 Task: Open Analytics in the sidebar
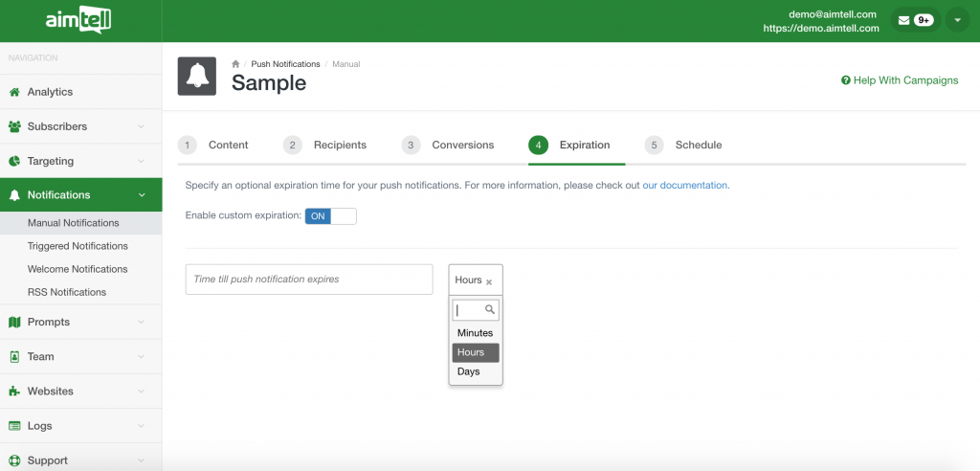pos(80,92)
